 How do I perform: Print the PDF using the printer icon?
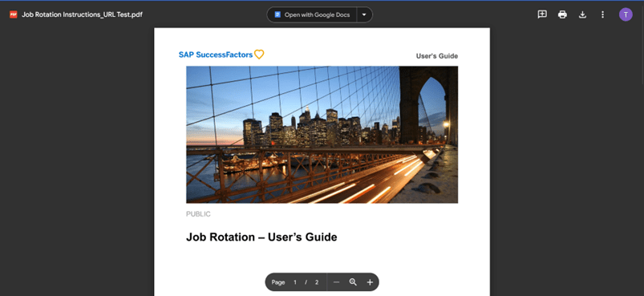click(562, 14)
